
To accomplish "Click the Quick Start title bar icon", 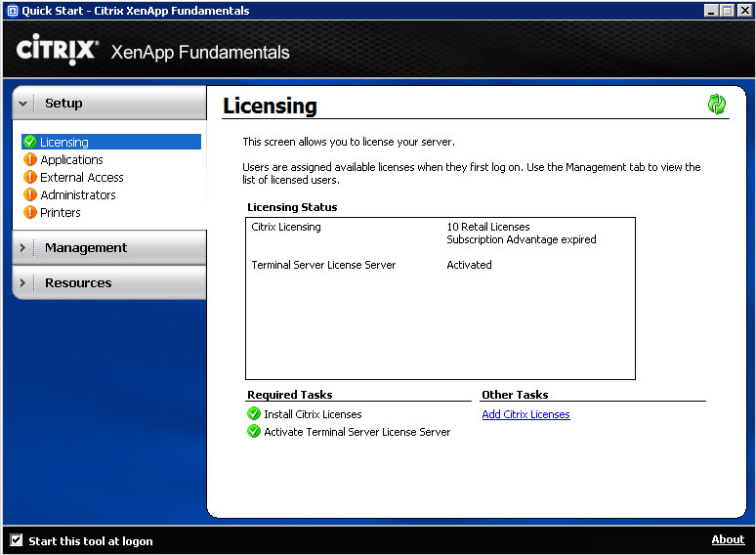I will tap(13, 11).
